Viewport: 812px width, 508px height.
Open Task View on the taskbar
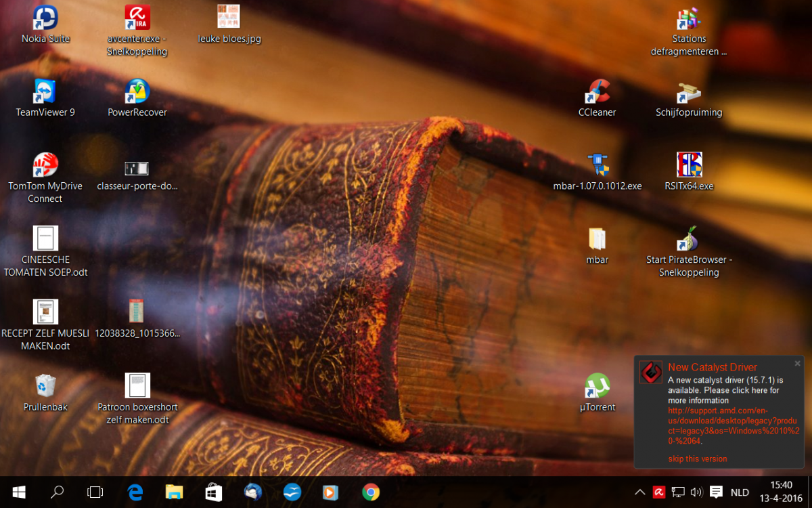point(95,492)
